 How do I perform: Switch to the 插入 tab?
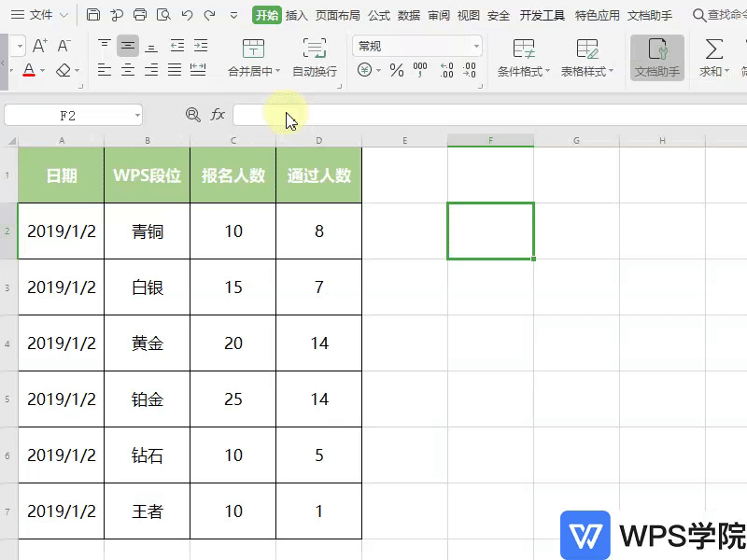[297, 15]
